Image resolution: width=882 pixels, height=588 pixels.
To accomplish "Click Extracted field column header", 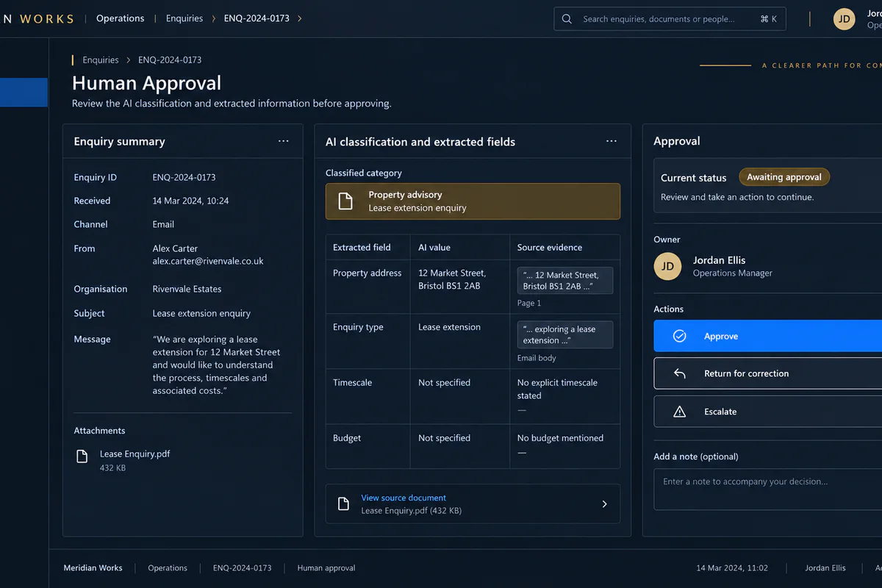I will coord(362,247).
